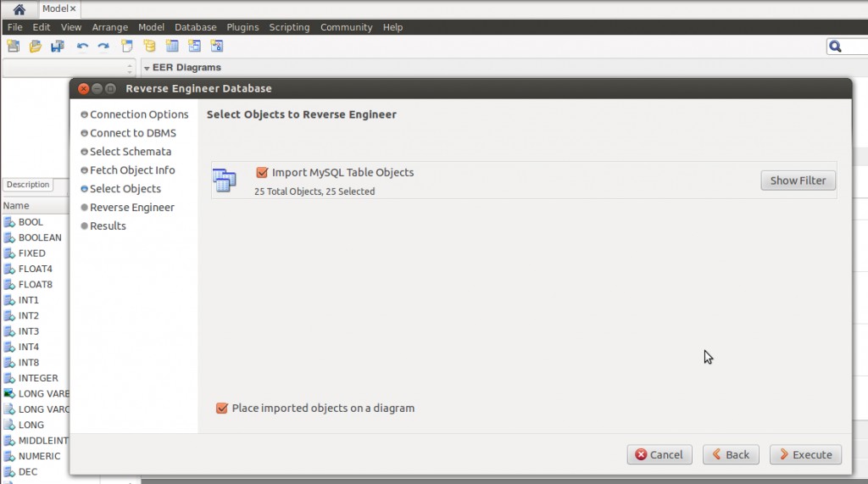Select INT4 in the type list
868x484 pixels.
[x=28, y=347]
